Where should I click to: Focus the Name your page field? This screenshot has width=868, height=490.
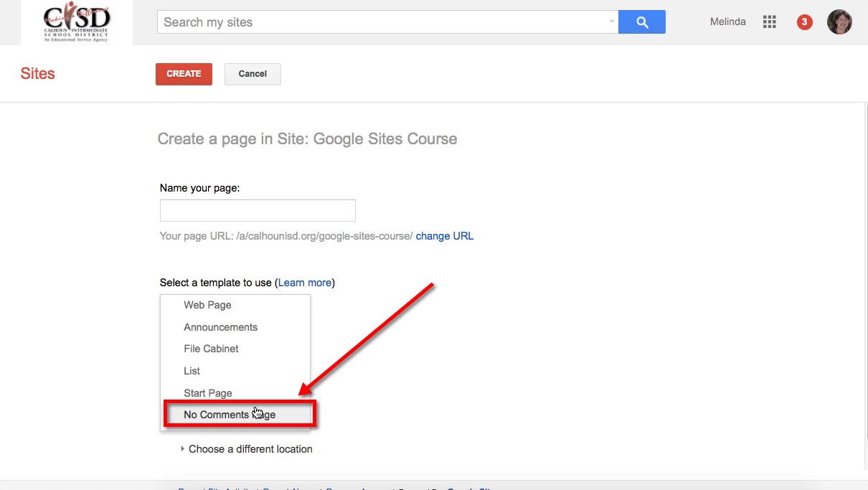click(x=258, y=210)
